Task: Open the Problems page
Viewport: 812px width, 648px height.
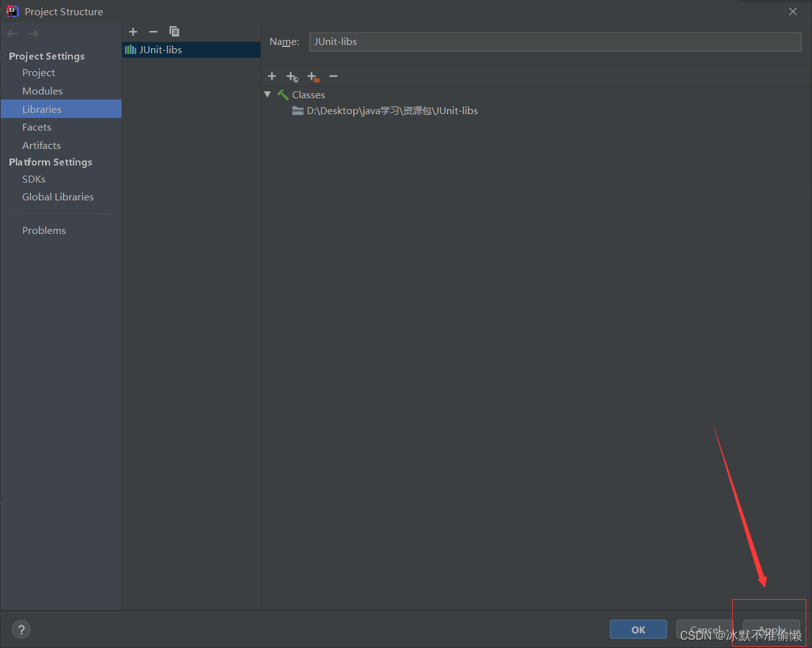Action: pos(44,231)
